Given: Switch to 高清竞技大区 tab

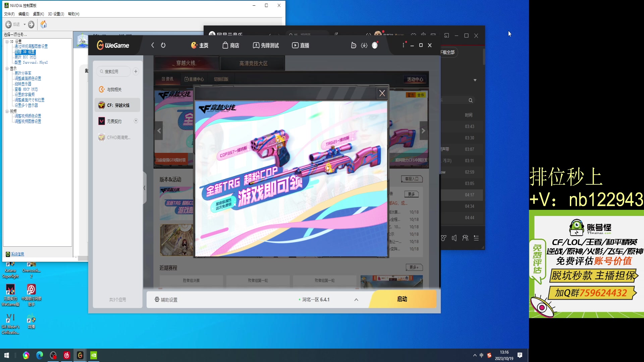Looking at the screenshot, I should click(253, 63).
